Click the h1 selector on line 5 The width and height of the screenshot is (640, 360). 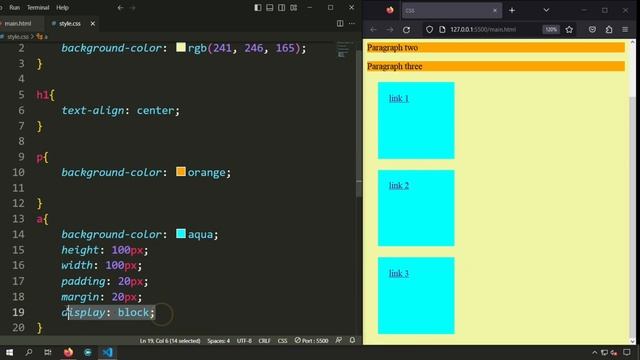tap(42, 95)
